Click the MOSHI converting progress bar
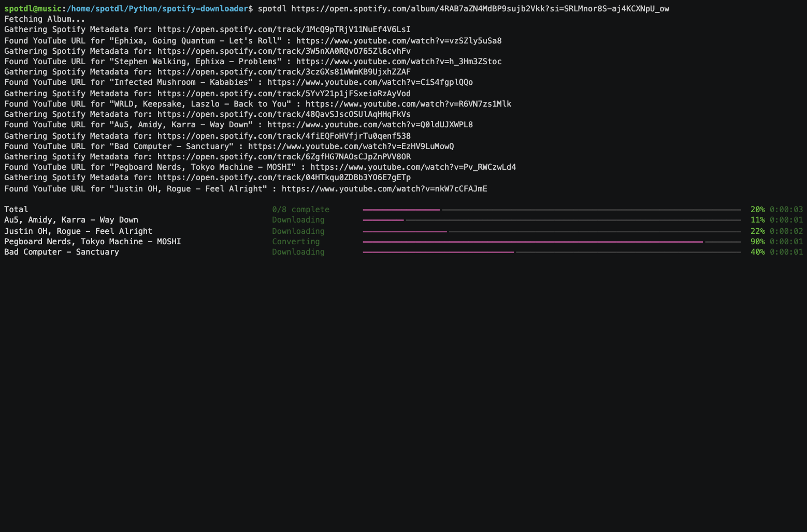Image resolution: width=807 pixels, height=532 pixels. (552, 242)
